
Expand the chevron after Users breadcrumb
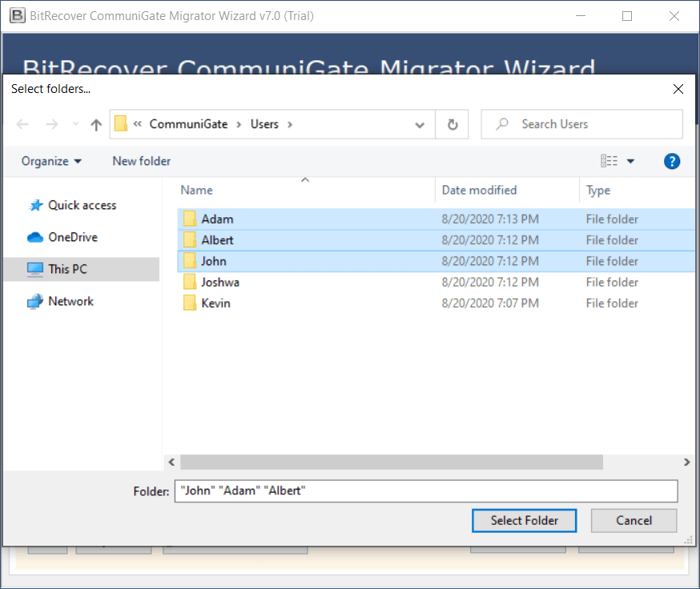(290, 124)
